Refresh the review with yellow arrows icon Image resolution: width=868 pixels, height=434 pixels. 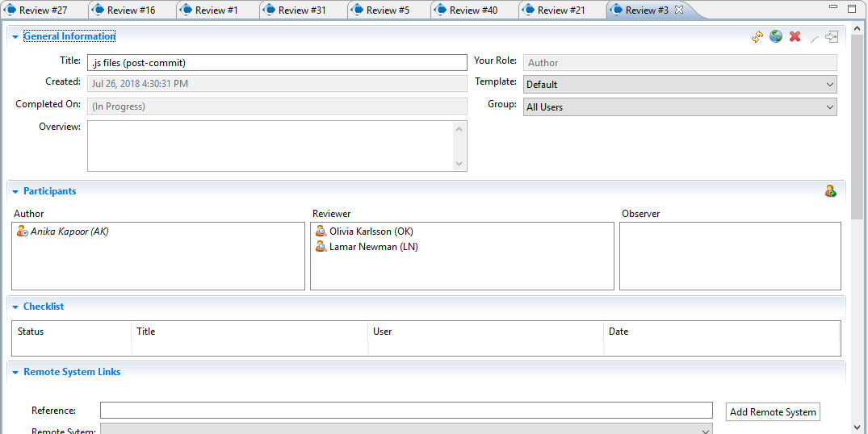click(757, 37)
